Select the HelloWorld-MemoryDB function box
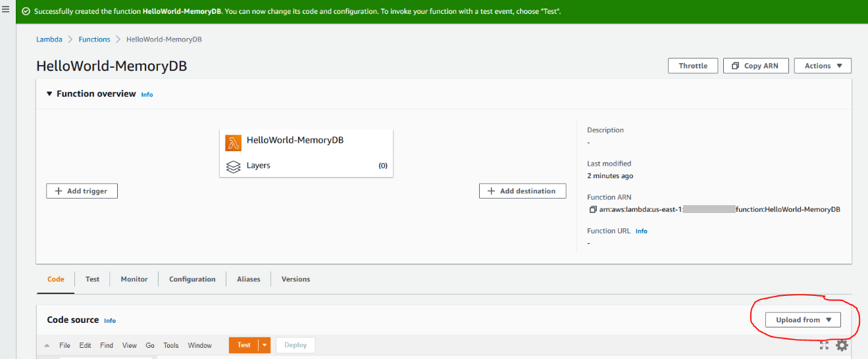The image size is (868, 359). pyautogui.click(x=306, y=153)
